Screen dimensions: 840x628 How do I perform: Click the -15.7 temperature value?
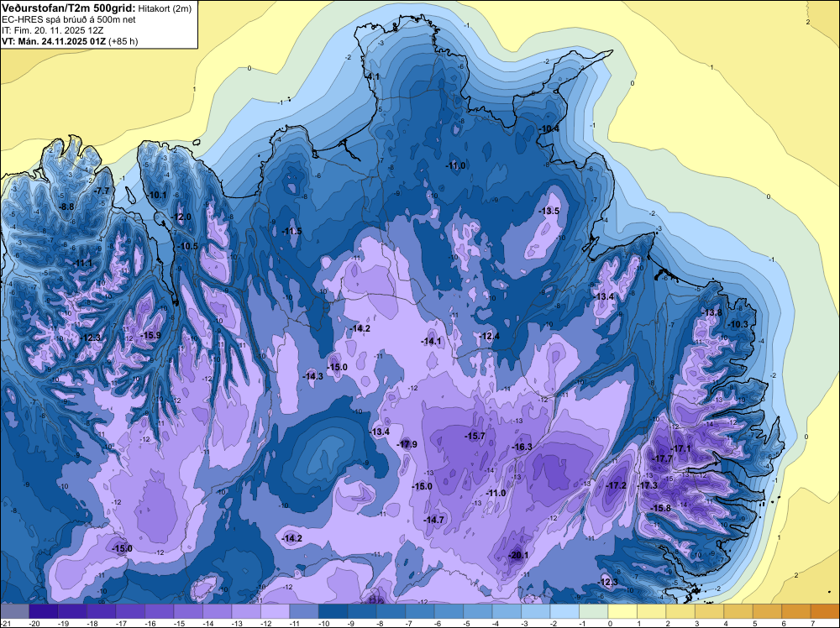pos(475,437)
